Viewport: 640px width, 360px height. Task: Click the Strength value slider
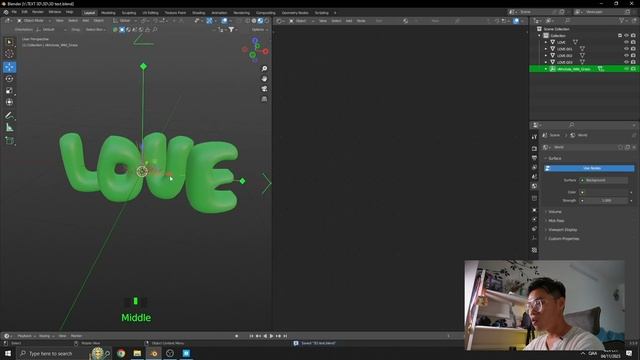tap(606, 200)
